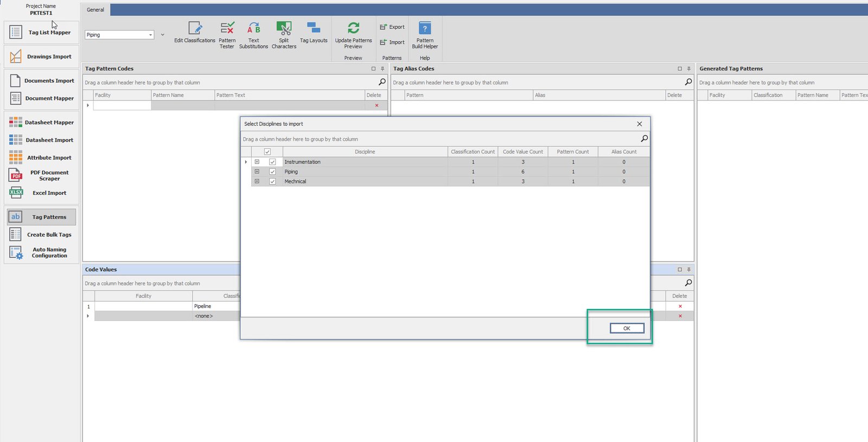
Task: Open the Piping discipline dropdown
Action: (150, 35)
